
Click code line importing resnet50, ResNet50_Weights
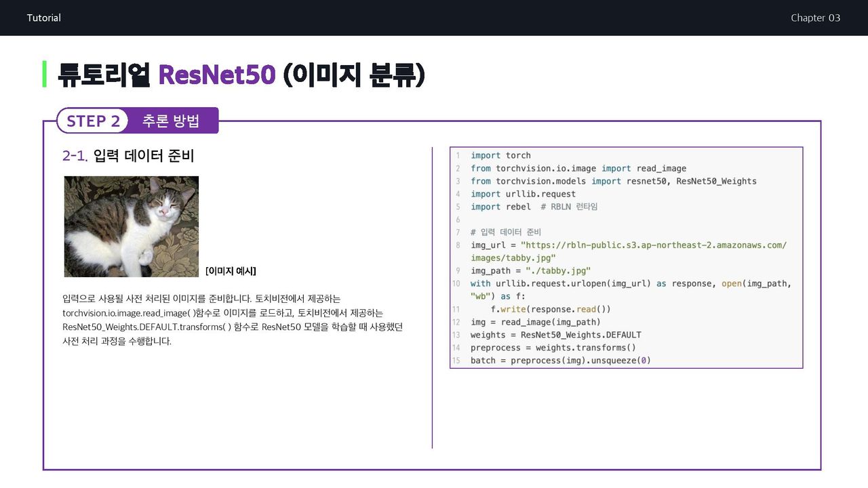[614, 181]
